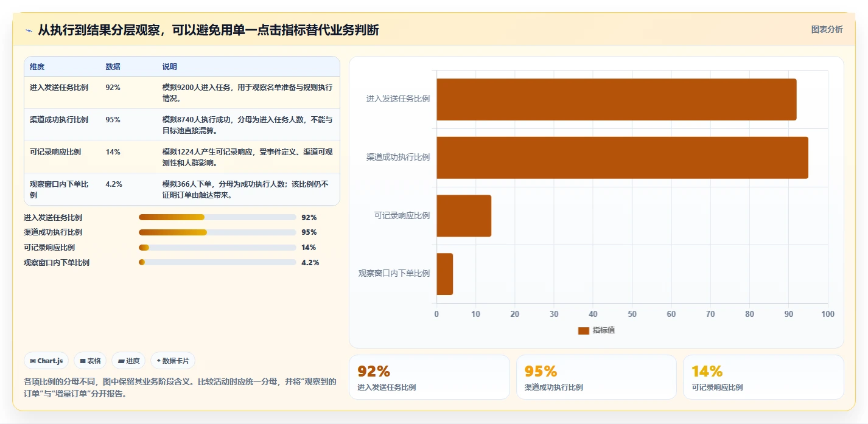The width and height of the screenshot is (868, 424).
Task: Click the chart axis label 进入发送任务比例
Action: pyautogui.click(x=398, y=99)
